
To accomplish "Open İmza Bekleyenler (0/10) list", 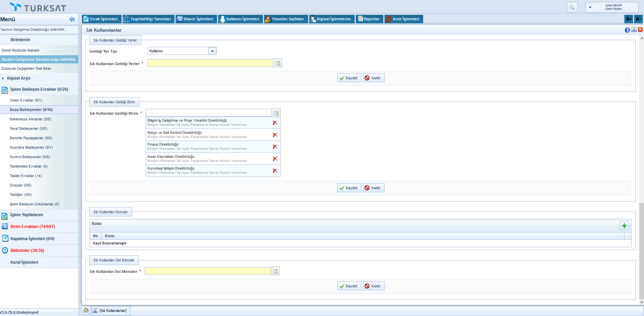I will 31,110.
